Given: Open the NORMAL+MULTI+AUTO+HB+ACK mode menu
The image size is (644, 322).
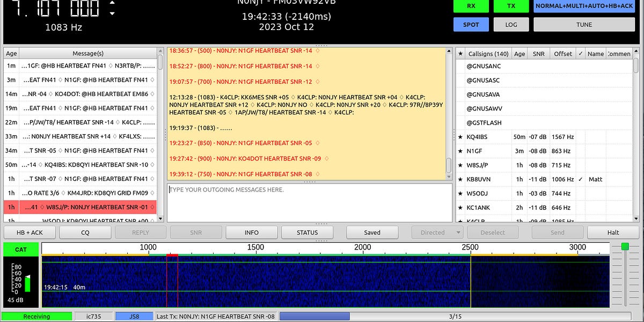Looking at the screenshot, I should [x=584, y=6].
